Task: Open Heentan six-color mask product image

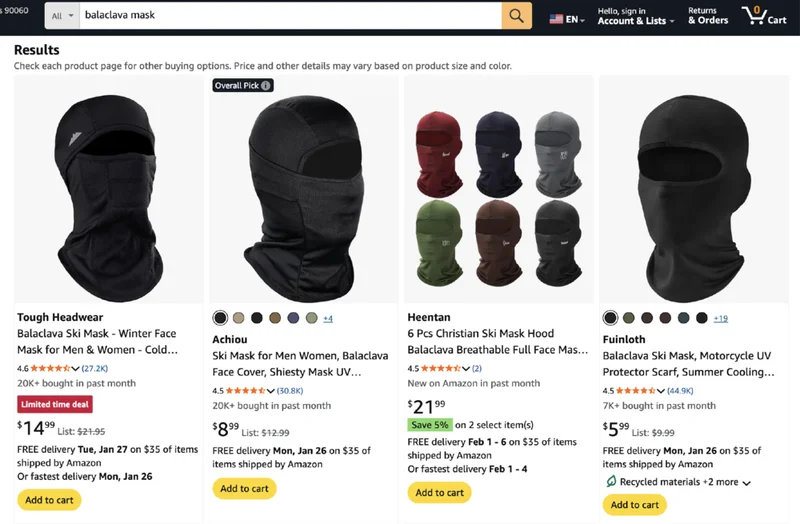Action: [497, 188]
